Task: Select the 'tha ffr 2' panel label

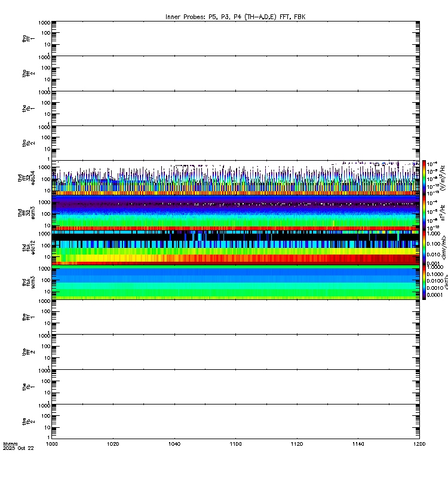Action: [x=28, y=73]
